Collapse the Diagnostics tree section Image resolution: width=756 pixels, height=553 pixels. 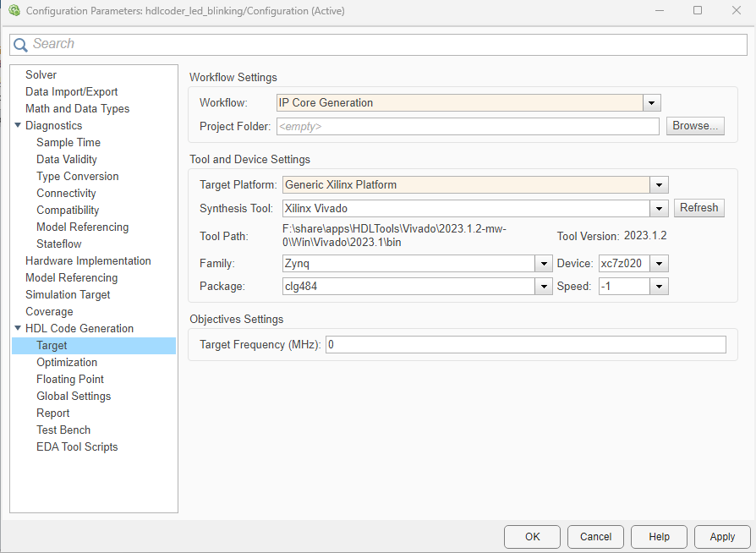point(19,125)
